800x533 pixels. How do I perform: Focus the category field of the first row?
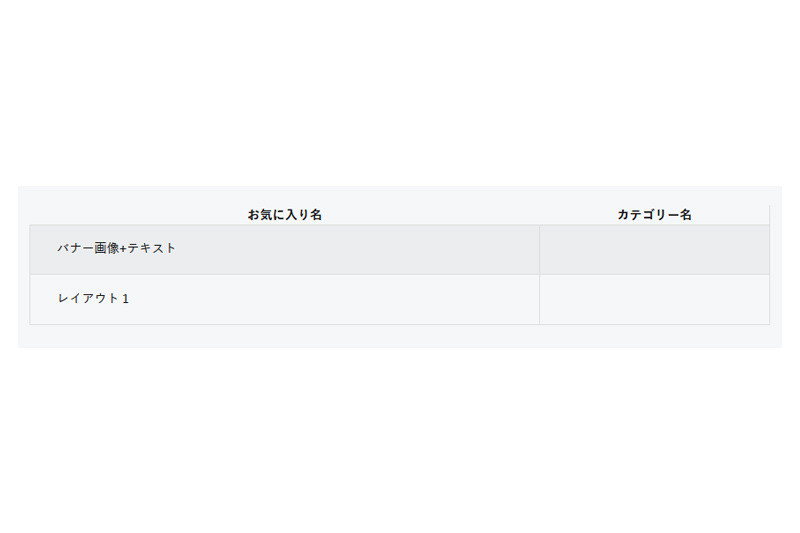point(654,250)
